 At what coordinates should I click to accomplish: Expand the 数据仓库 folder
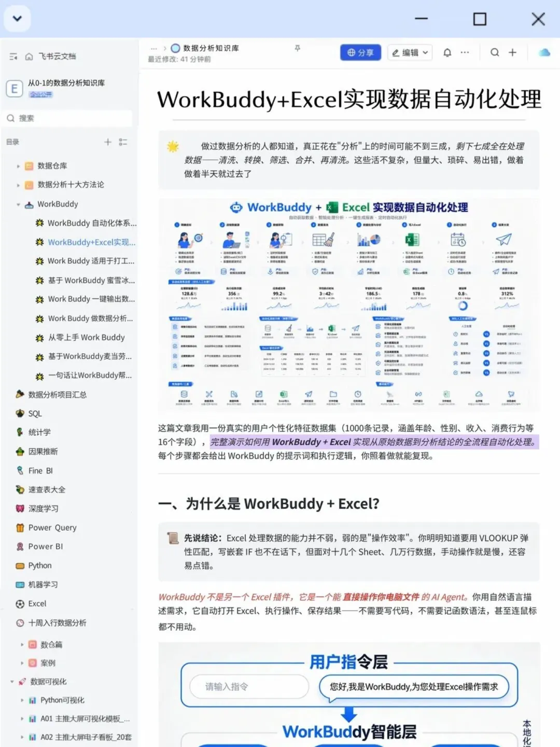18,167
